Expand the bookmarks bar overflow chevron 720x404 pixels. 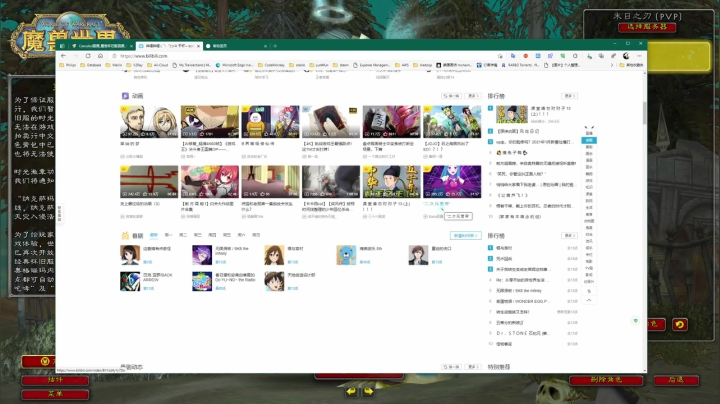[611, 65]
